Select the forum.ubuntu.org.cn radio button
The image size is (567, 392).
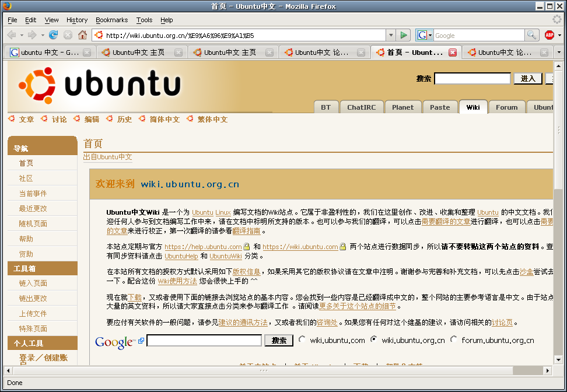pos(453,339)
